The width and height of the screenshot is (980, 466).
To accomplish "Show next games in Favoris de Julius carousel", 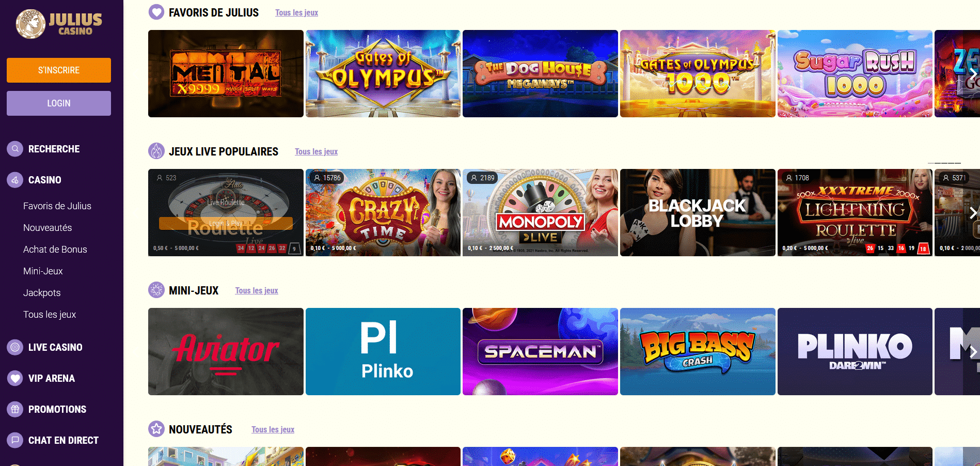I will coord(973,73).
